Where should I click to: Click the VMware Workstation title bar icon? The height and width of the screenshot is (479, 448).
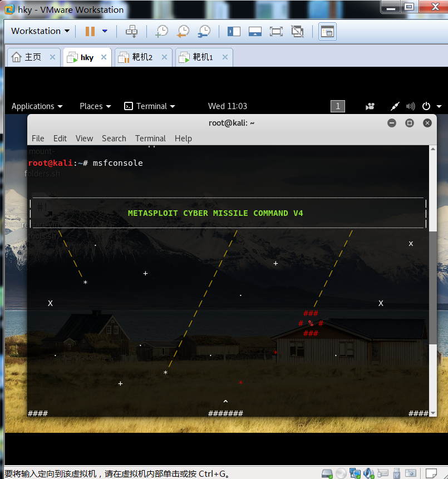point(9,9)
